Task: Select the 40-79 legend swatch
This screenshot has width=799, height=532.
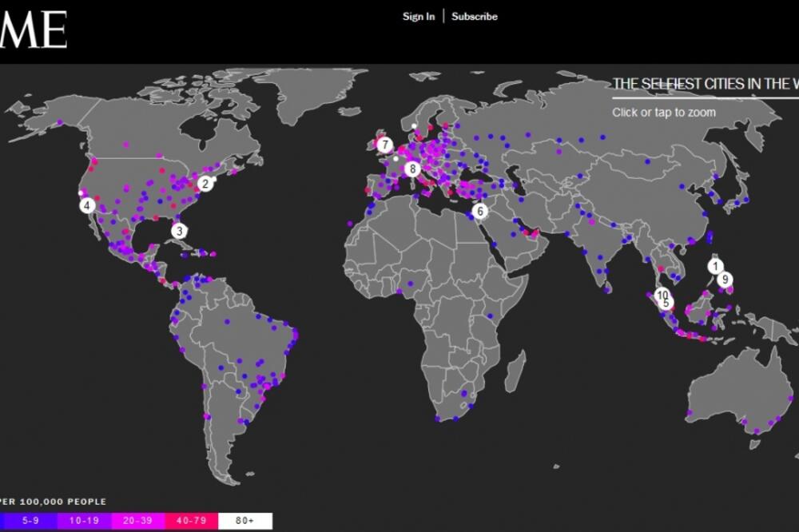Action: pos(192,521)
